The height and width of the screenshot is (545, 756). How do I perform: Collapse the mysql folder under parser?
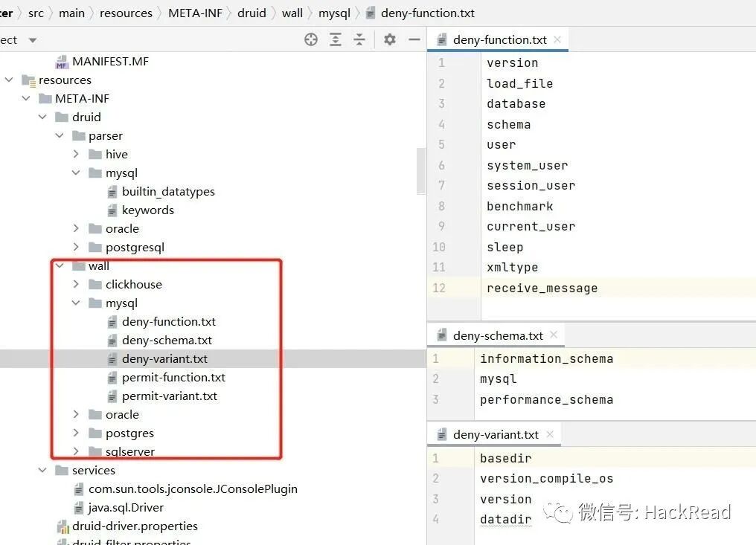tap(76, 172)
